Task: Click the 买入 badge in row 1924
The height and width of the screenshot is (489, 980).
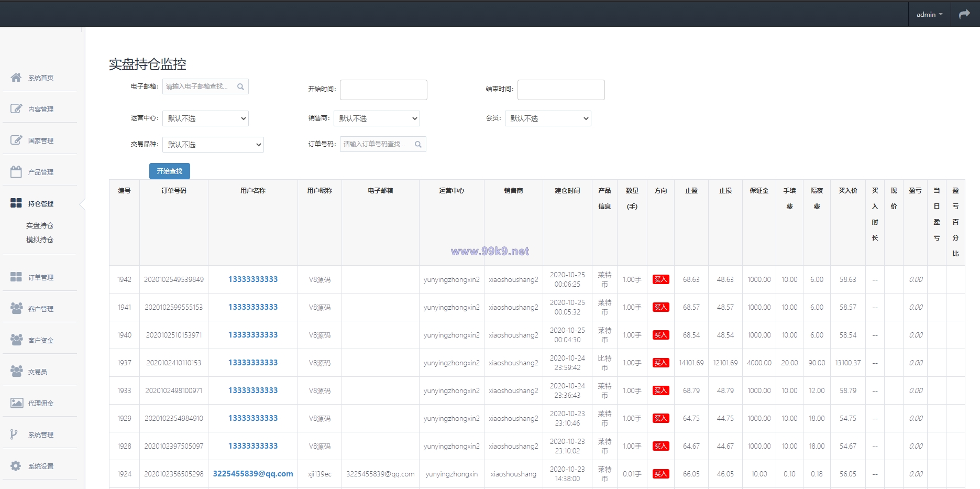Action: [x=660, y=474]
